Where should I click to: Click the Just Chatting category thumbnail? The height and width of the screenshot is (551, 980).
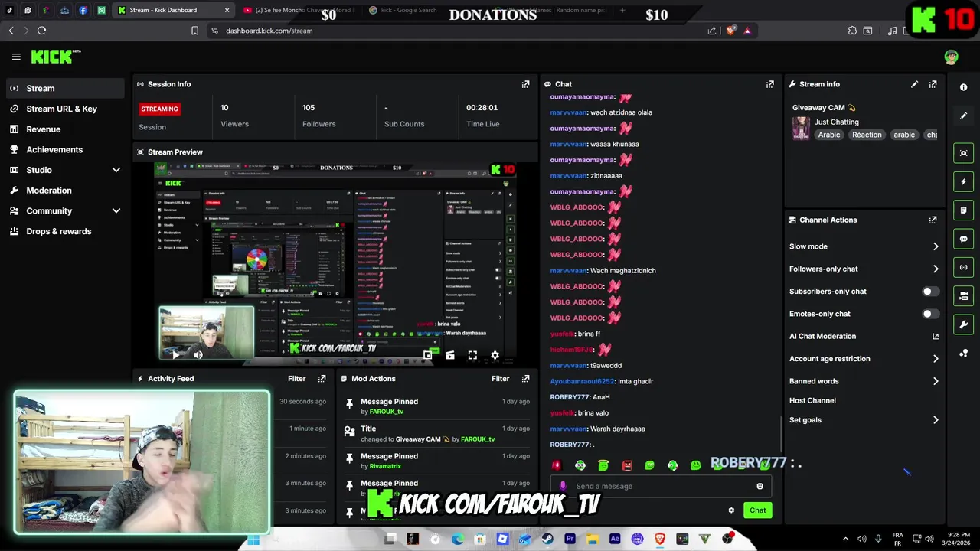(801, 129)
